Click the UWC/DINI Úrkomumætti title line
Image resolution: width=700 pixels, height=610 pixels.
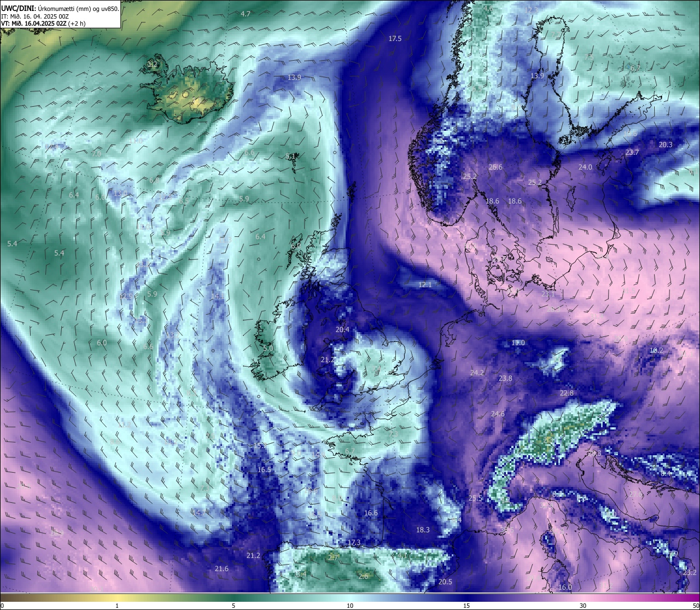click(x=60, y=8)
